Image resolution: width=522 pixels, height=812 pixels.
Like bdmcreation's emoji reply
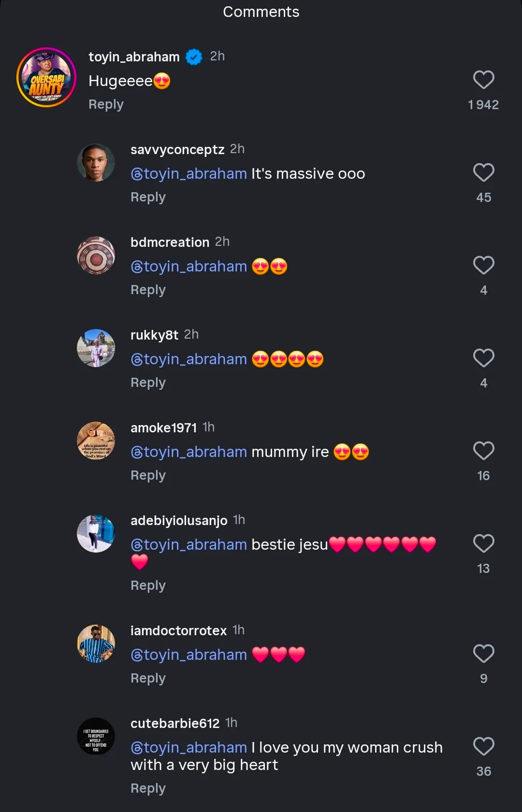point(483,266)
